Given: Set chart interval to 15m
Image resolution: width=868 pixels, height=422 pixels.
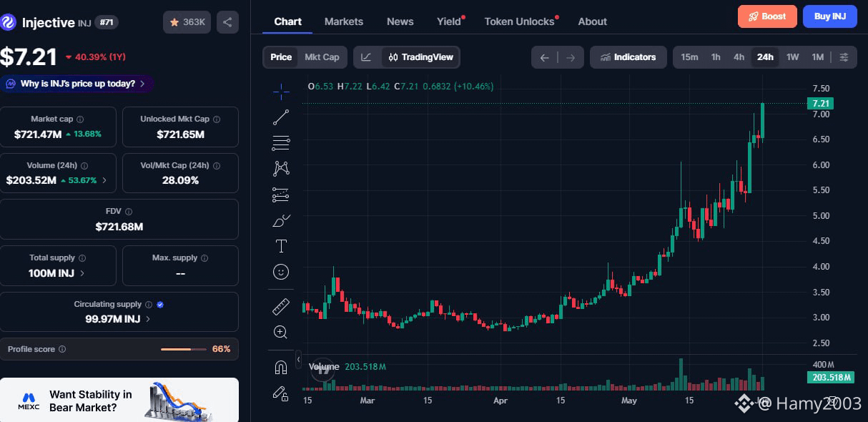Looking at the screenshot, I should [x=689, y=57].
